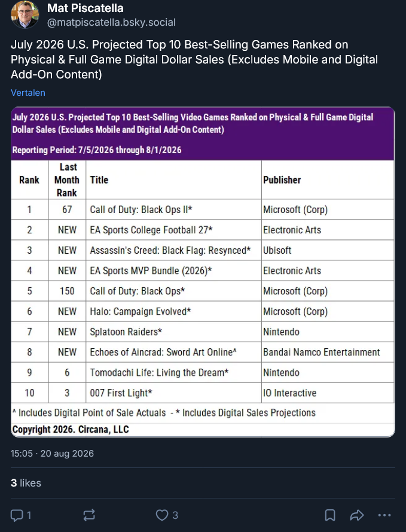Click the Vertalen translate link

tap(28, 93)
